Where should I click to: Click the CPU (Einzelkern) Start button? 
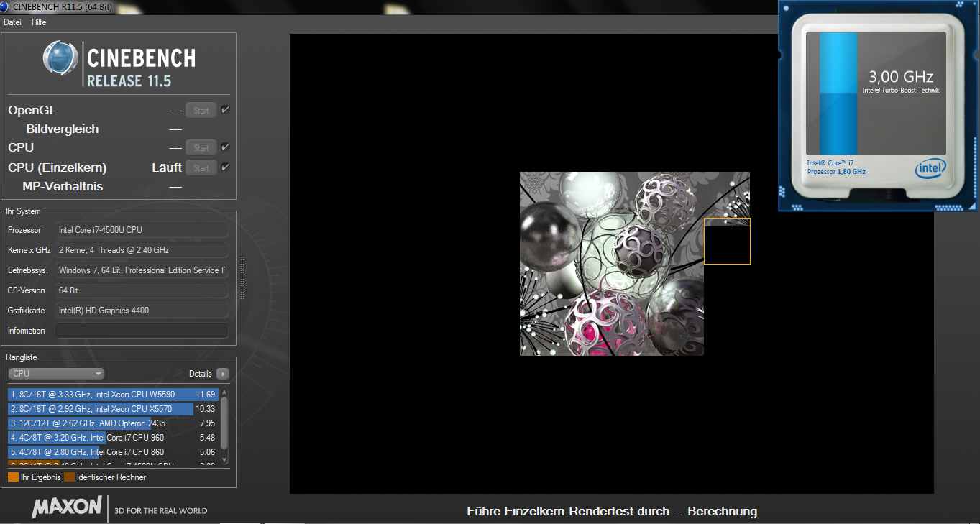click(201, 168)
